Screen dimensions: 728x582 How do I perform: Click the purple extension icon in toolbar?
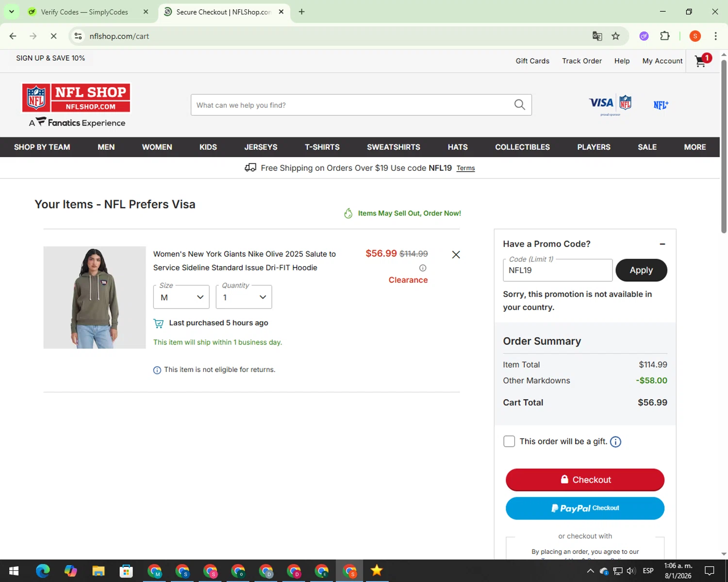point(644,36)
